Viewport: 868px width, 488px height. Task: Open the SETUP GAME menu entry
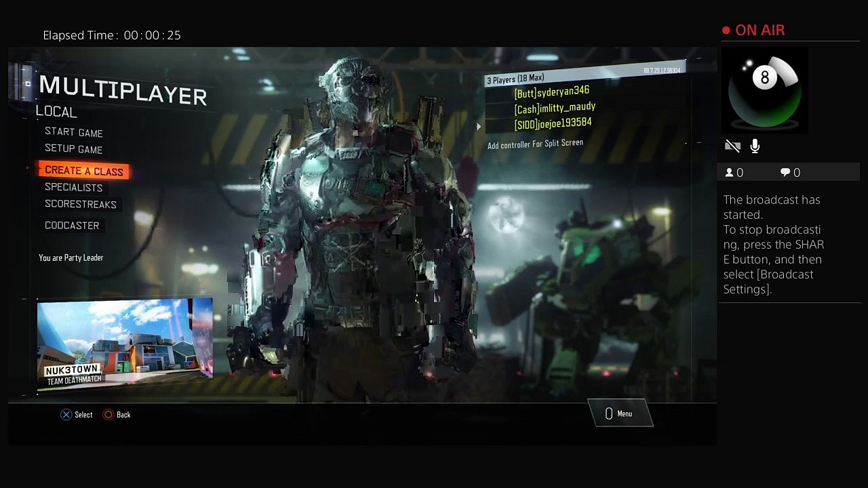pos(74,149)
